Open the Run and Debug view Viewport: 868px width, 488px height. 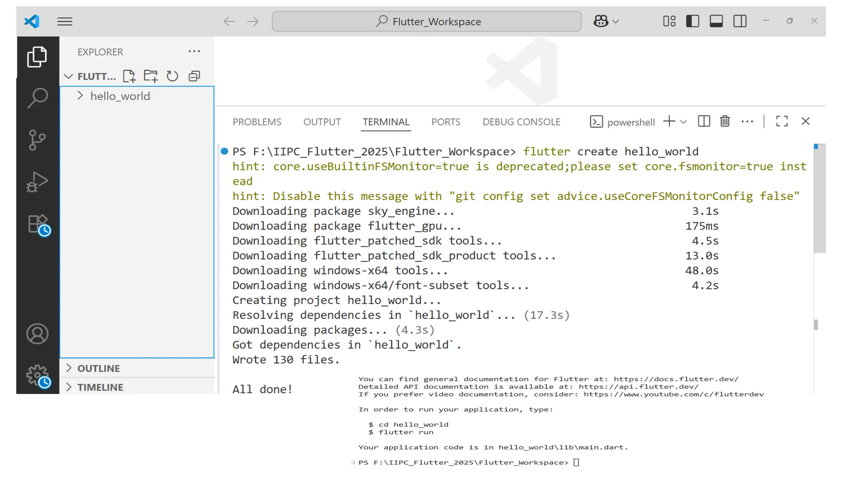point(37,182)
